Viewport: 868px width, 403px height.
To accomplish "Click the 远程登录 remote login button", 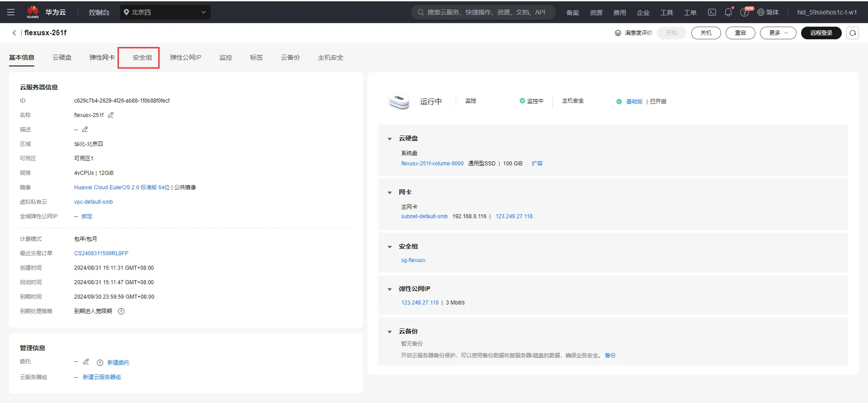I will click(x=821, y=33).
